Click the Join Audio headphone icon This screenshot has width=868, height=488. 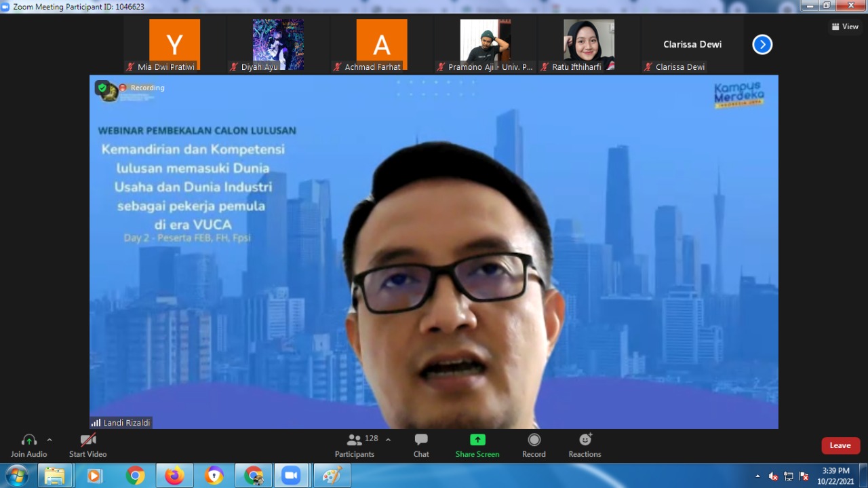pyautogui.click(x=28, y=440)
